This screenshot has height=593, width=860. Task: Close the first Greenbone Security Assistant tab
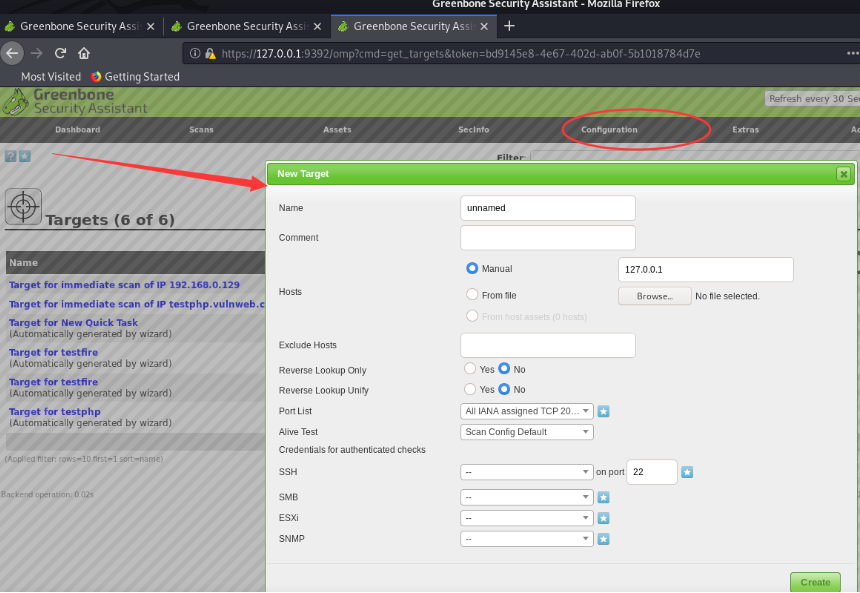click(151, 26)
